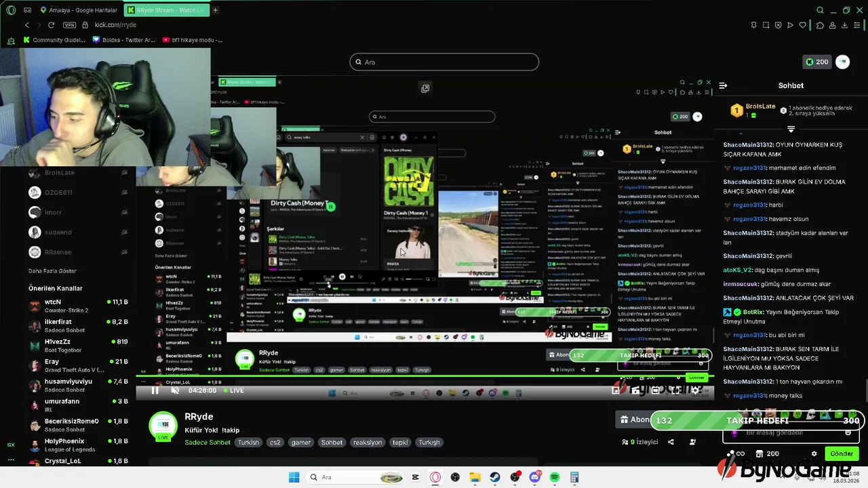Open BroIsLate leaderboard entry
The height and width of the screenshot is (488, 868).
click(x=753, y=110)
